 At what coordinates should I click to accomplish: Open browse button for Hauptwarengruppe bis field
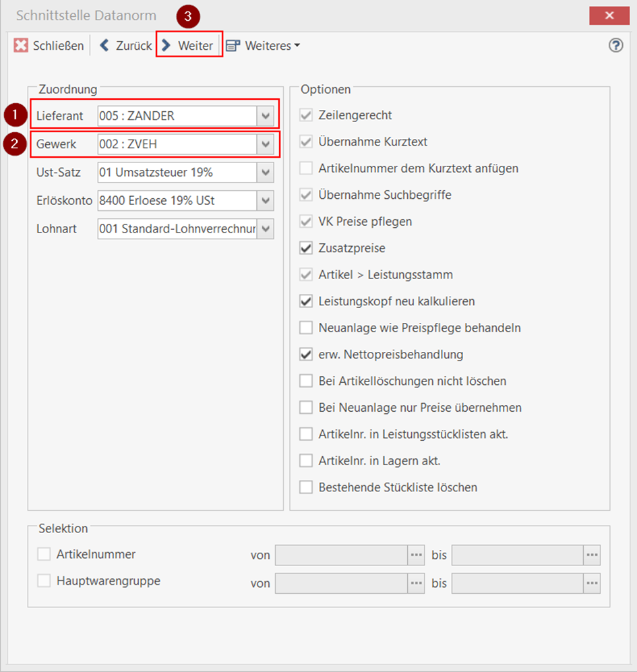(x=592, y=582)
